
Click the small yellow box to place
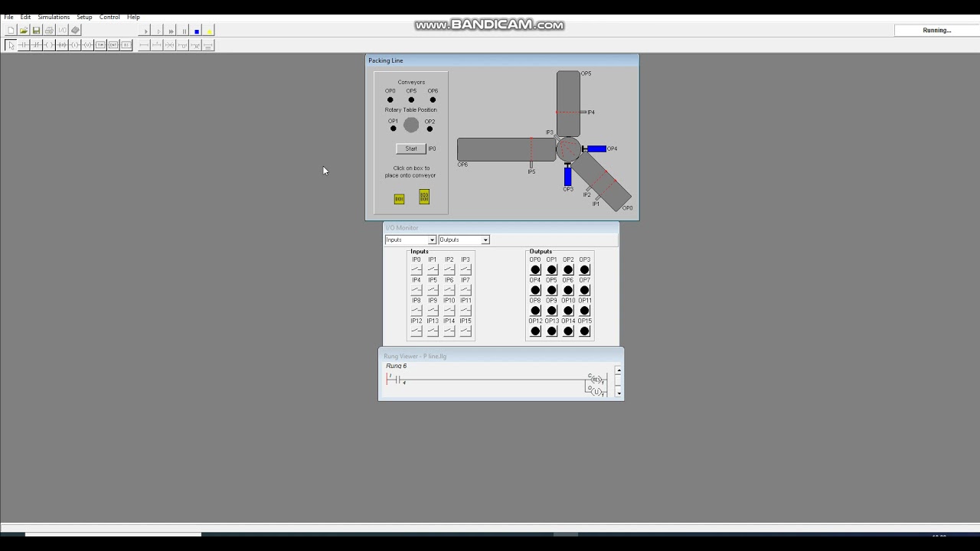pos(399,199)
